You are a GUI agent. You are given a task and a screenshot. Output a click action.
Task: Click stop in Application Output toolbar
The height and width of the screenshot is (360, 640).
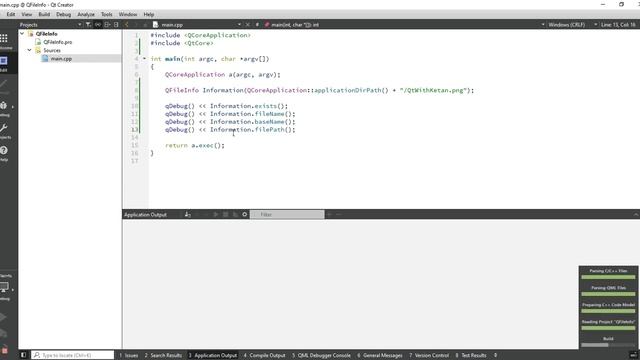[x=225, y=214]
